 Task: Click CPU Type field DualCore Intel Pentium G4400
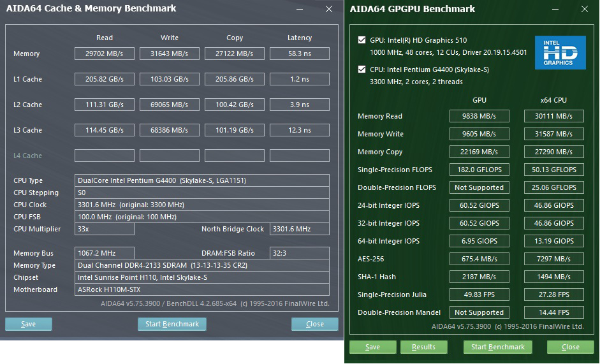coord(202,180)
